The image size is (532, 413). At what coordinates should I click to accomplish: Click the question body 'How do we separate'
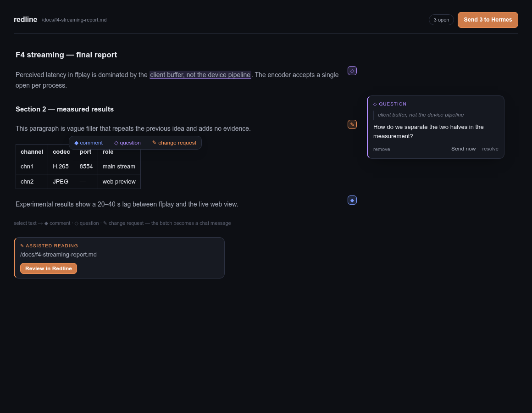428,131
